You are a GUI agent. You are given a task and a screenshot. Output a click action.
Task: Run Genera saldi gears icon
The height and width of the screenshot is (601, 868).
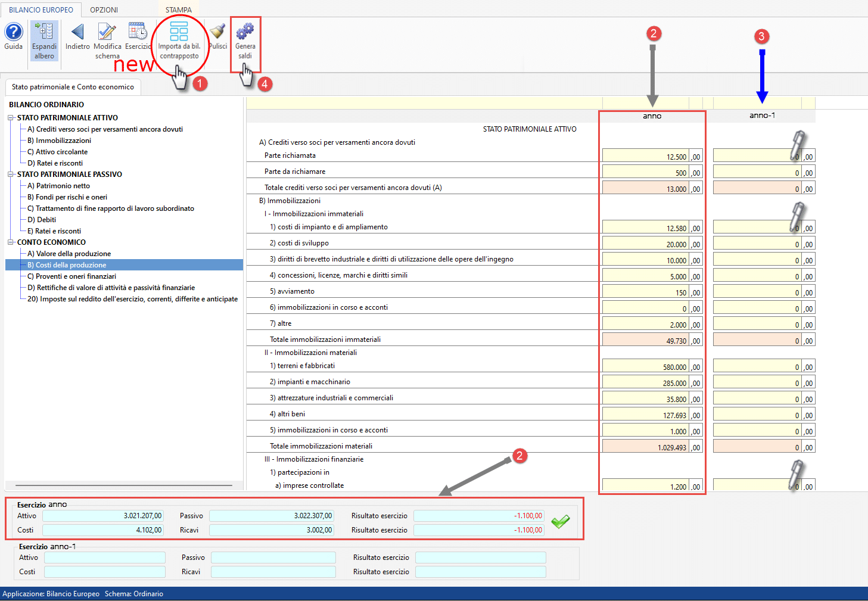[245, 41]
